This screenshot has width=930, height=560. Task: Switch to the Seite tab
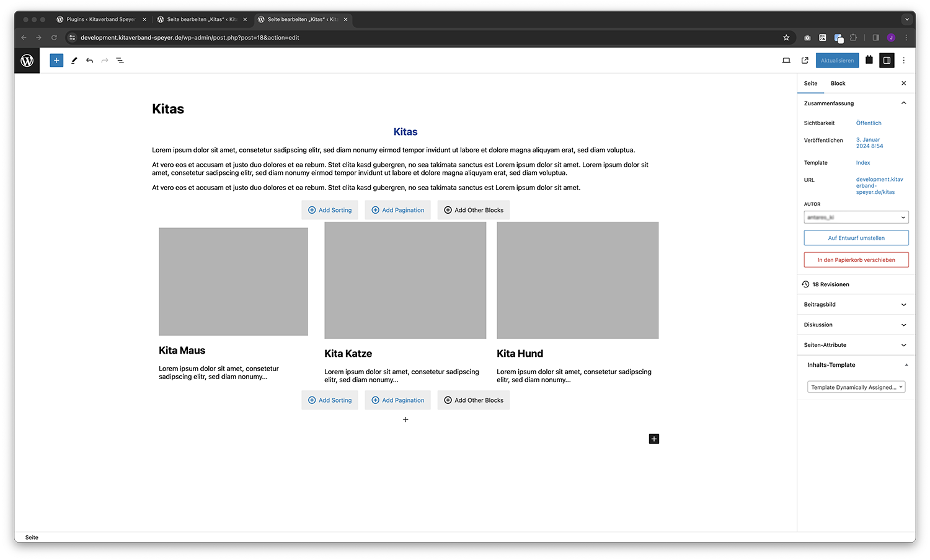(x=810, y=83)
